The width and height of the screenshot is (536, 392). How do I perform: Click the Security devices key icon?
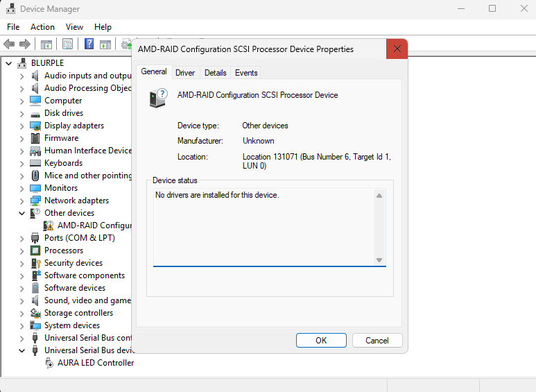(35, 263)
